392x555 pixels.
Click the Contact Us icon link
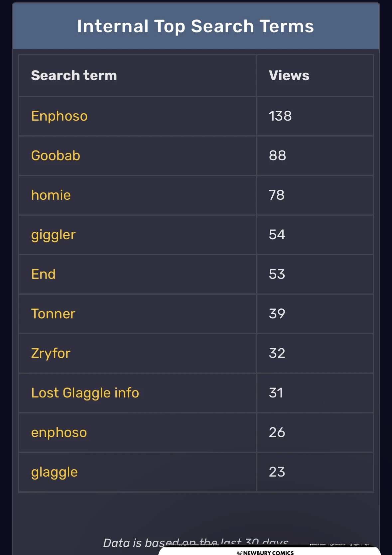[x=331, y=545]
